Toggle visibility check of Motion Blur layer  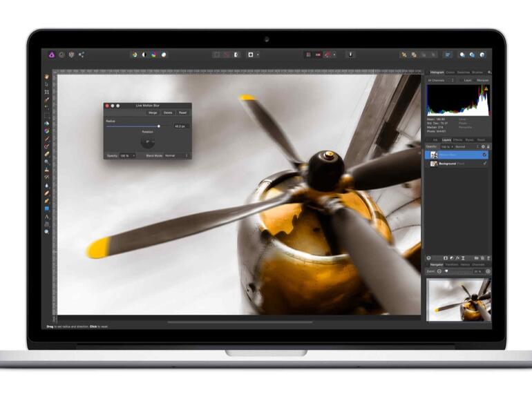484,155
